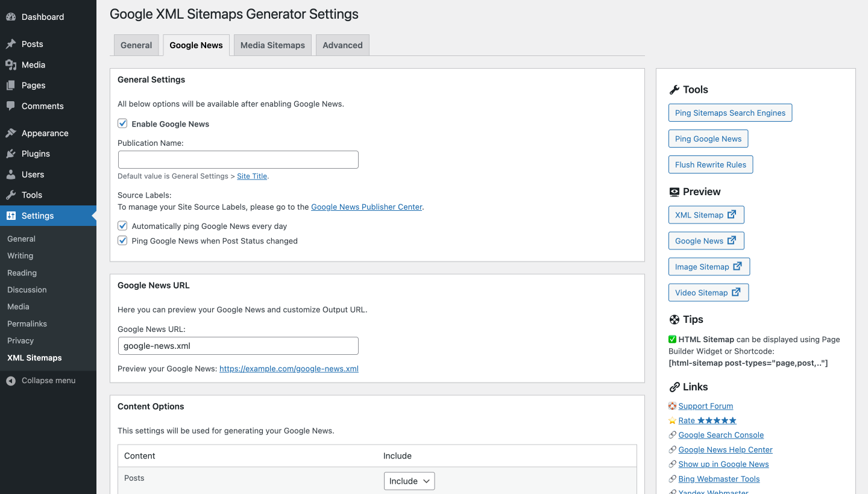Open General under Settings submenu
The width and height of the screenshot is (868, 494).
pos(21,239)
